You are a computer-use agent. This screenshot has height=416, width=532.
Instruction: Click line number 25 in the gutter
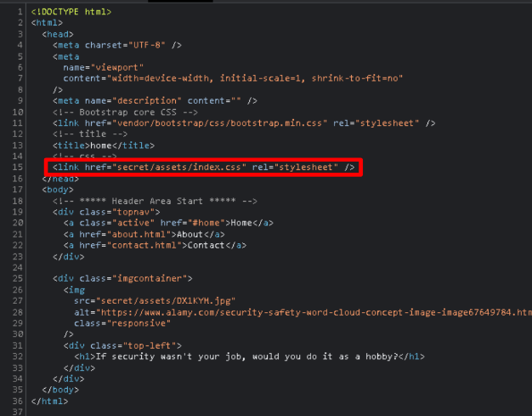coord(18,278)
